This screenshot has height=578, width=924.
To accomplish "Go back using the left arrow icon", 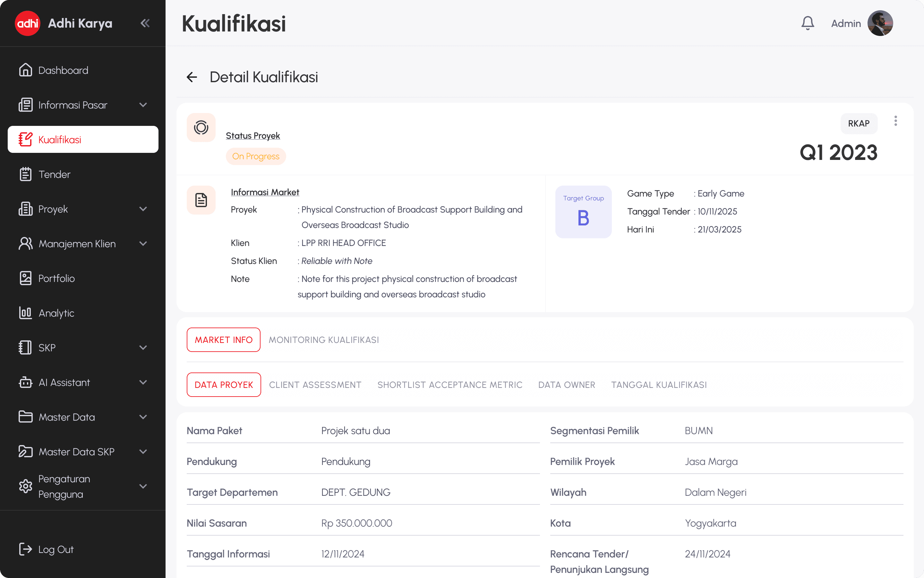I will coord(192,77).
